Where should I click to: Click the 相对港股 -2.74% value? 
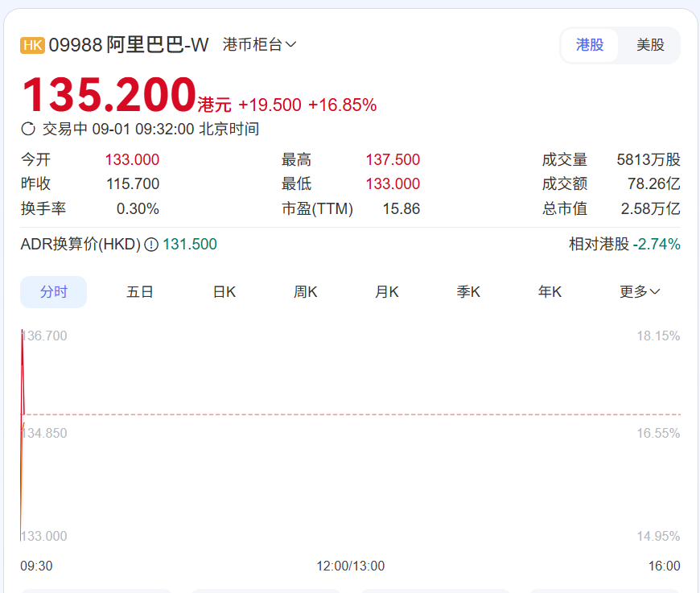(657, 245)
